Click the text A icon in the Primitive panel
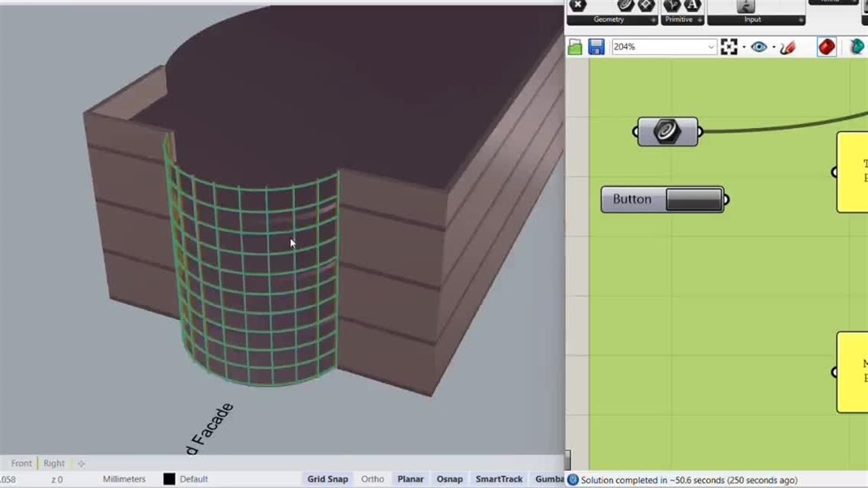The width and height of the screenshot is (868, 488). pyautogui.click(x=692, y=5)
